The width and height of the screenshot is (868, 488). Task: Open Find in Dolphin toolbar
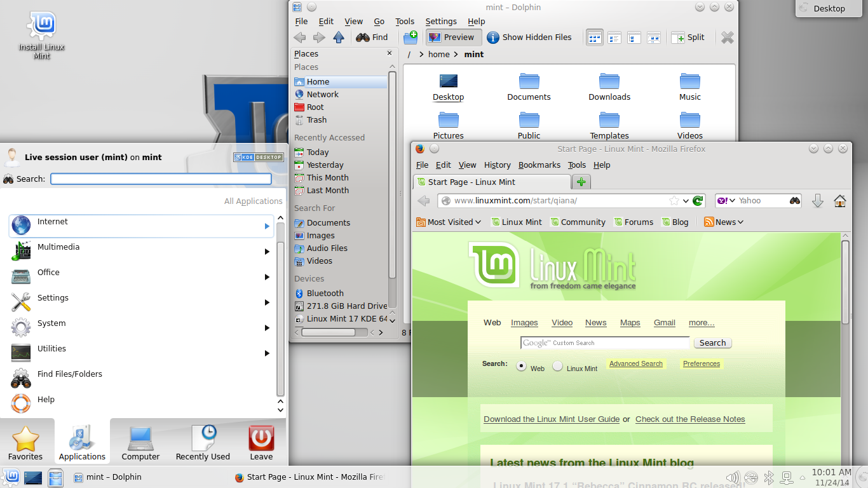click(x=372, y=37)
